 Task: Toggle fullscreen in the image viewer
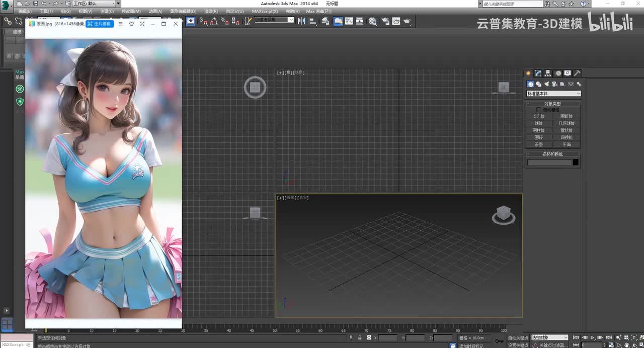click(x=142, y=24)
